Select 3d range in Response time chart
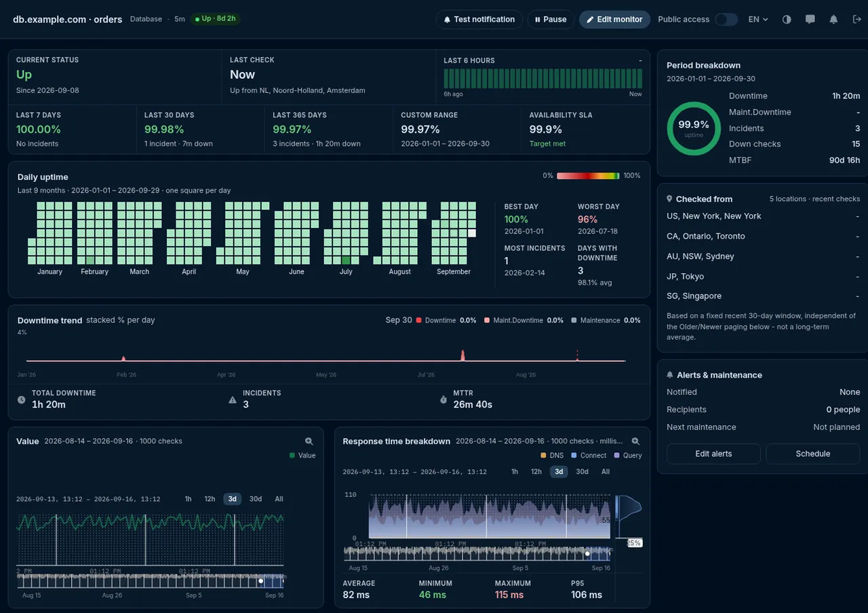868x613 pixels. click(x=559, y=472)
